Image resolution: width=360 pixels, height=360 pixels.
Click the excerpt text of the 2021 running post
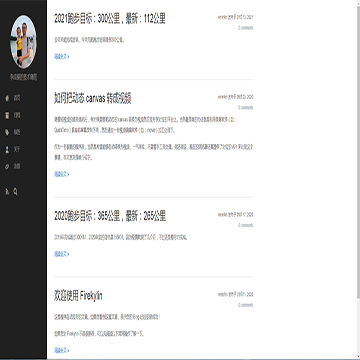(x=90, y=40)
